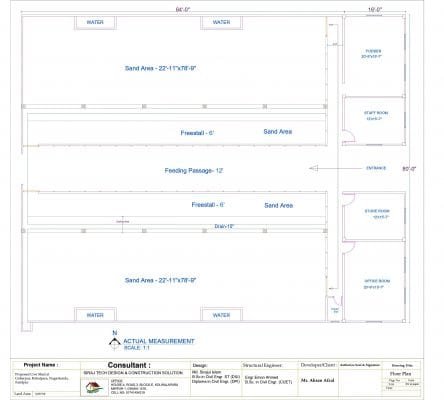Click the 'Developer/Client:' heading
Screen dimensions: 444x400
[x=317, y=365]
